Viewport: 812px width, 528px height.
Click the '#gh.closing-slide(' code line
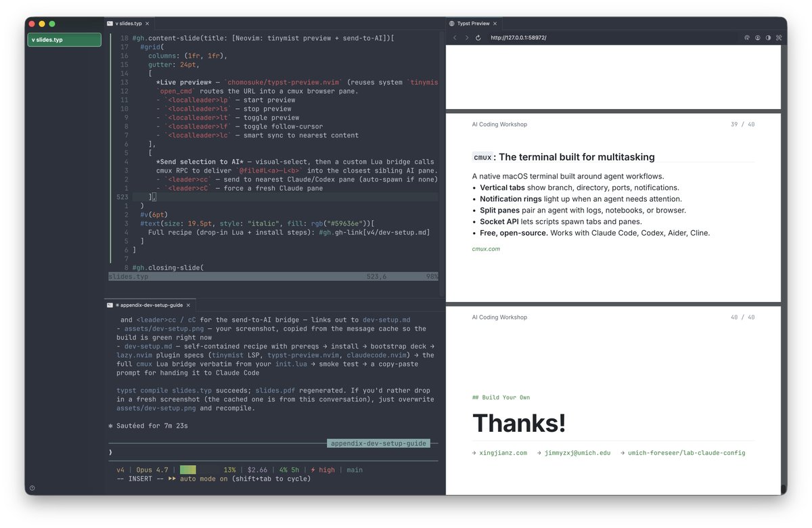pyautogui.click(x=168, y=267)
